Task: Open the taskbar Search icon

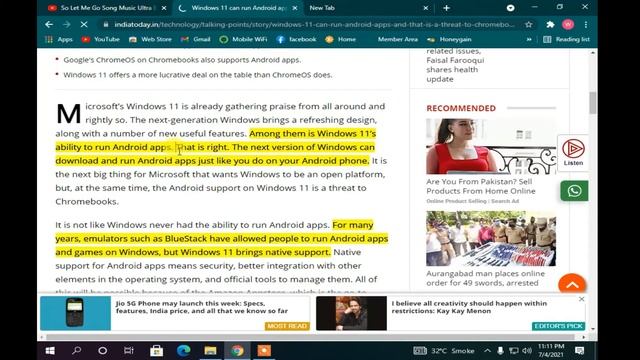Action: [76, 351]
